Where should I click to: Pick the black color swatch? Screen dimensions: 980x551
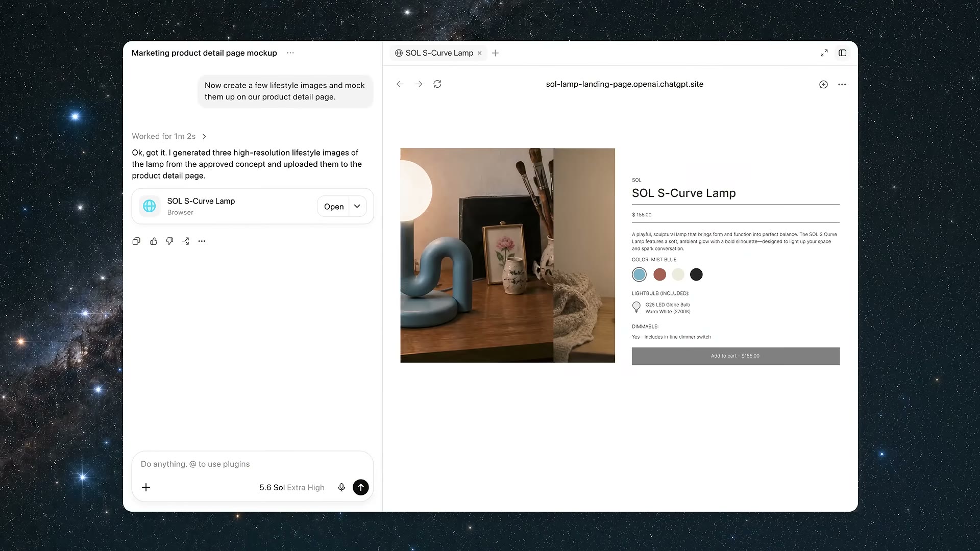[x=696, y=274]
